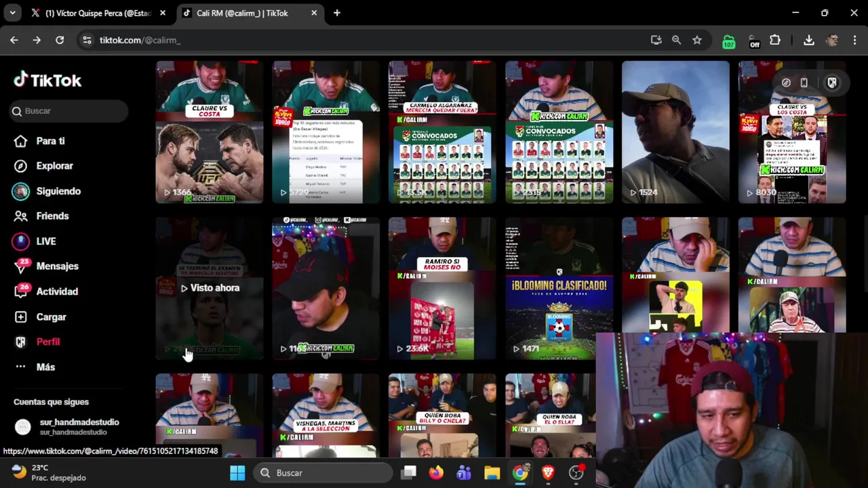This screenshot has height=488, width=868.
Task: Open Microsoft Teams from the taskbar
Action: point(464,473)
